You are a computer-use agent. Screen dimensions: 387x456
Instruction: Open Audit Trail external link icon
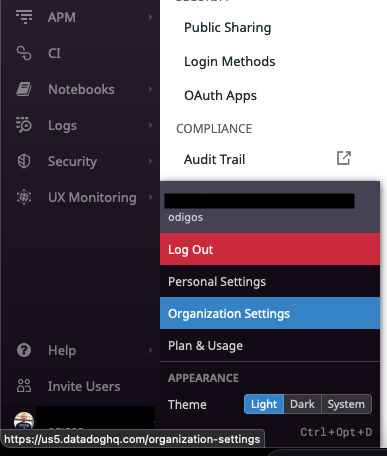[x=344, y=158]
